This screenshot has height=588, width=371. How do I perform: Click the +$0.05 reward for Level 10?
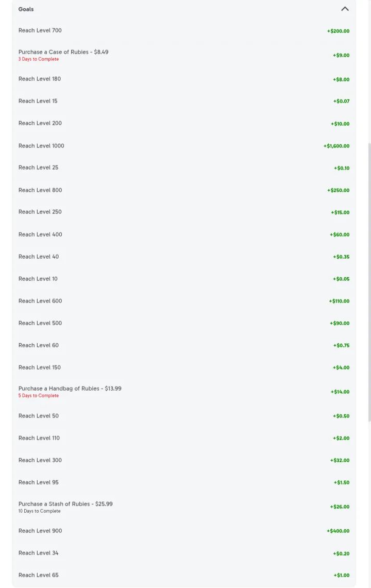(341, 279)
